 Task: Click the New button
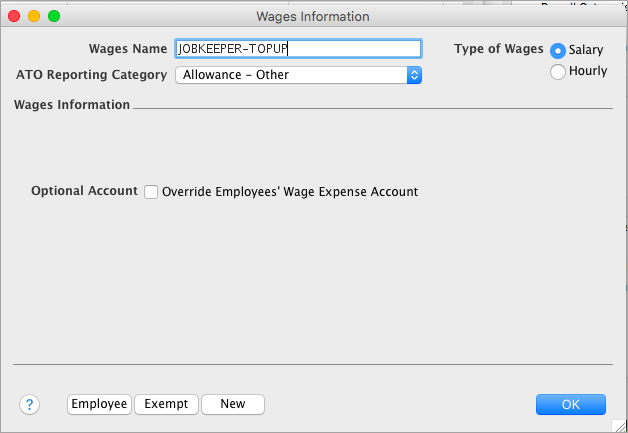coord(232,404)
